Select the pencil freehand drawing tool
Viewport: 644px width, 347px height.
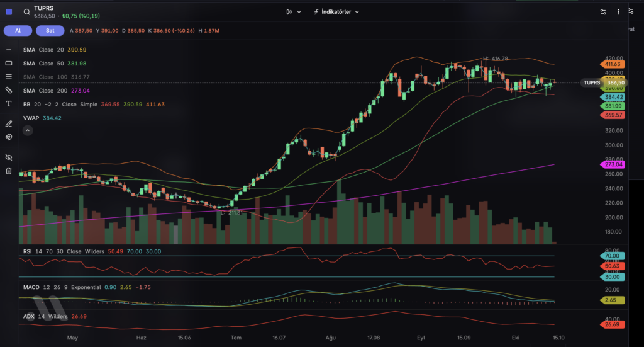9,124
